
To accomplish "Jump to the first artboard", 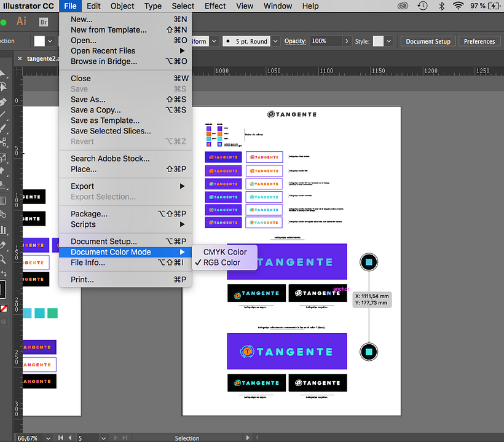I will 60,438.
